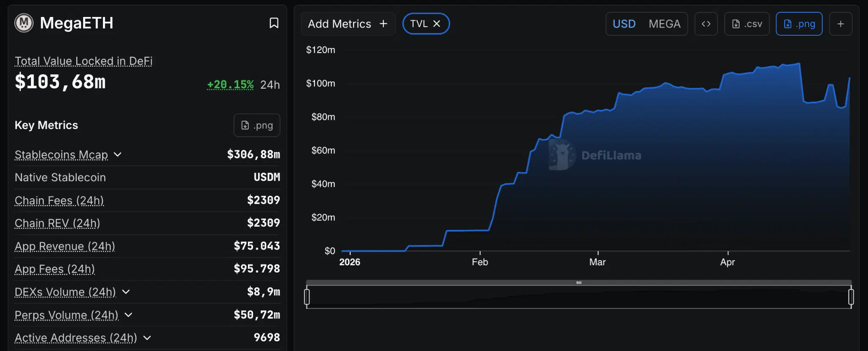
Task: Click the Key Metrics heading
Action: (46, 125)
